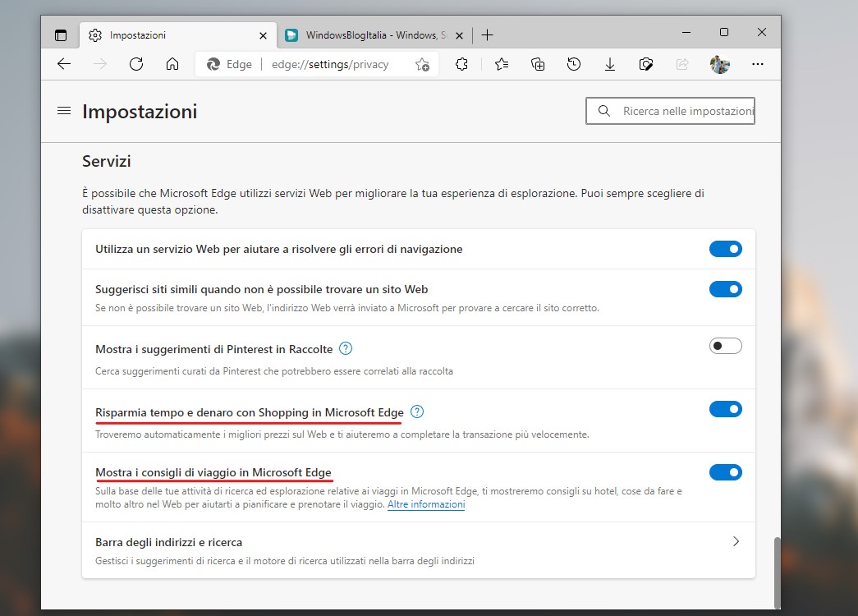Close the Impostazioni tab
This screenshot has height=616, width=858.
click(x=264, y=35)
